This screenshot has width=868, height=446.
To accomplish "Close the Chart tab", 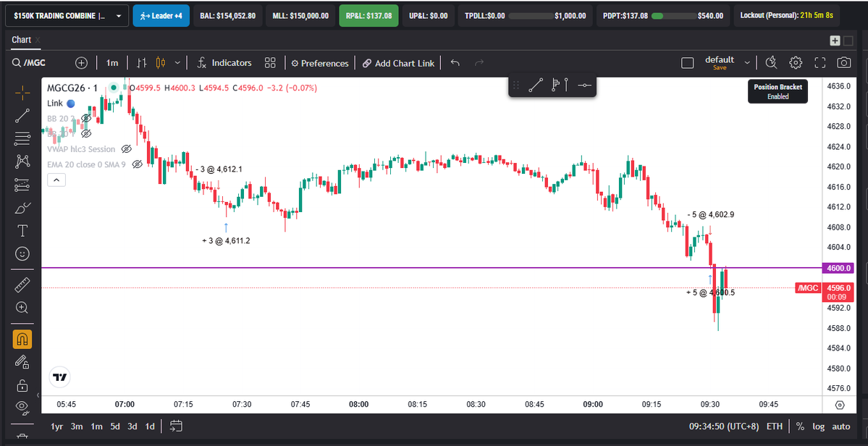I will point(38,40).
